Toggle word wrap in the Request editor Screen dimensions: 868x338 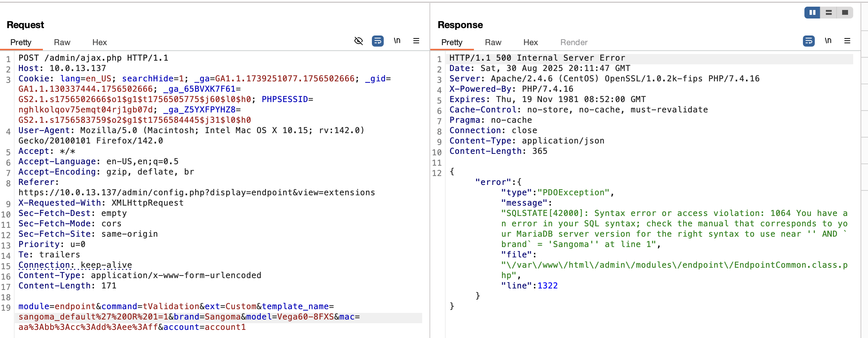(x=377, y=41)
